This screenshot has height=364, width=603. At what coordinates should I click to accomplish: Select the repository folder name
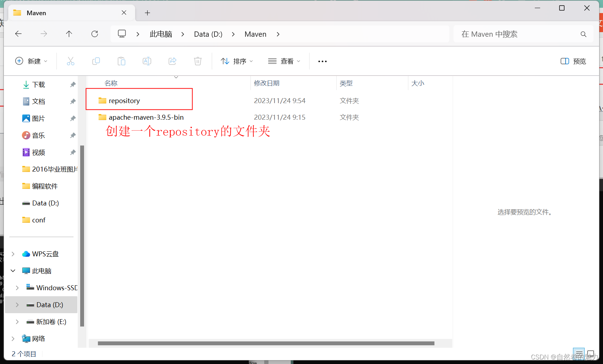124,101
